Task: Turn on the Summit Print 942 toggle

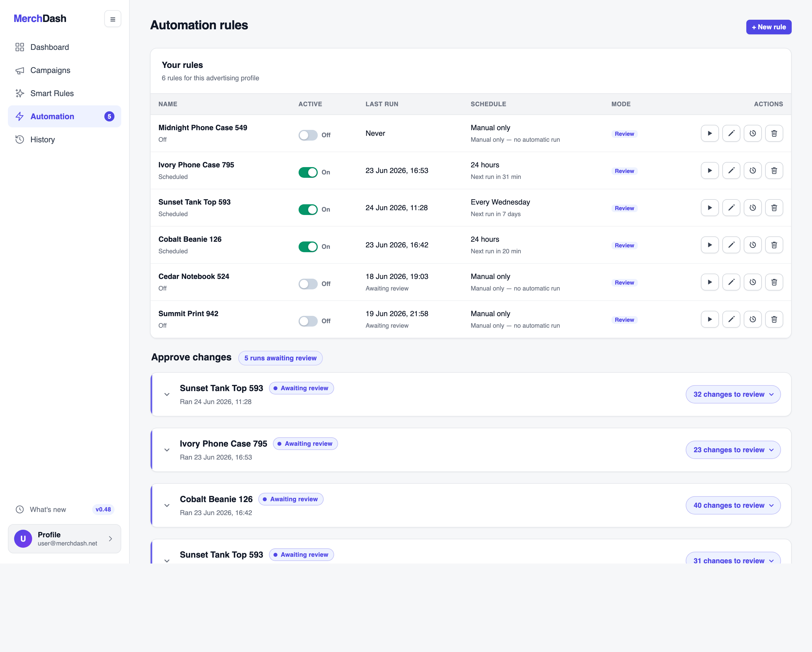Action: pyautogui.click(x=308, y=321)
